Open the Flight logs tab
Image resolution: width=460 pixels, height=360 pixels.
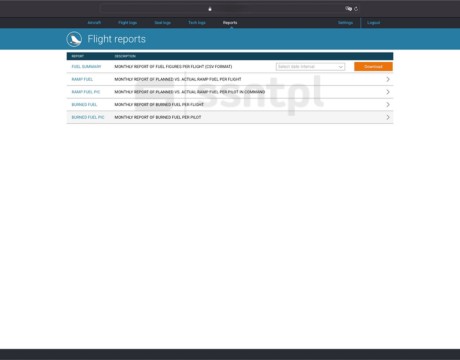click(128, 23)
